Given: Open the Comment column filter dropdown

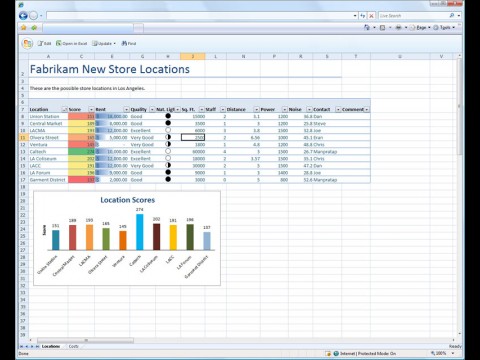Looking at the screenshot, I should click(367, 109).
